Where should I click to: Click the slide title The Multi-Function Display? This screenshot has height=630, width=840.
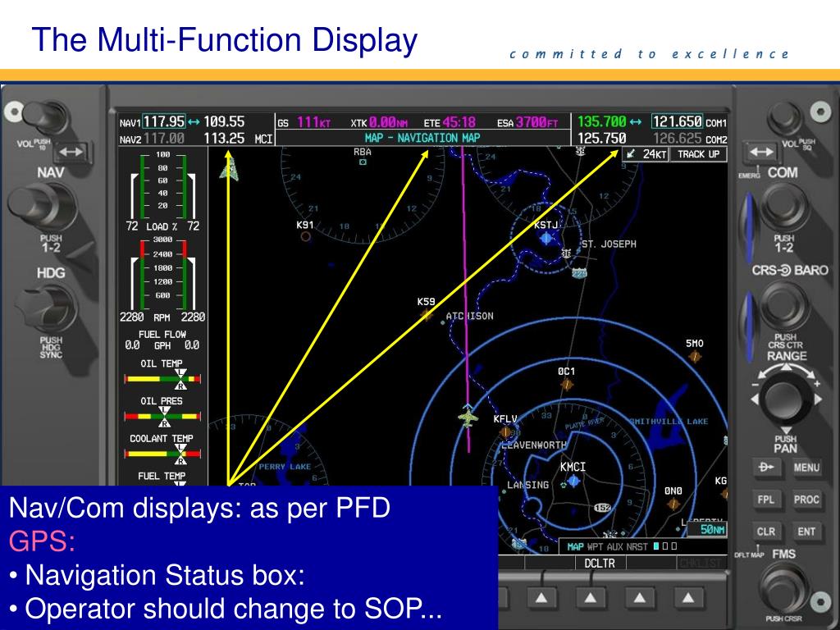(225, 39)
